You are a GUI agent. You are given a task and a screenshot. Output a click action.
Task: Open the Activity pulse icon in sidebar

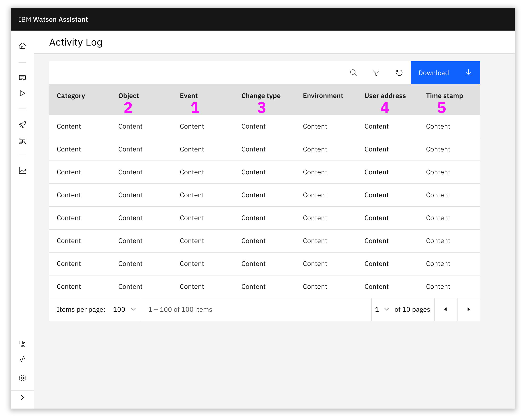click(x=22, y=359)
